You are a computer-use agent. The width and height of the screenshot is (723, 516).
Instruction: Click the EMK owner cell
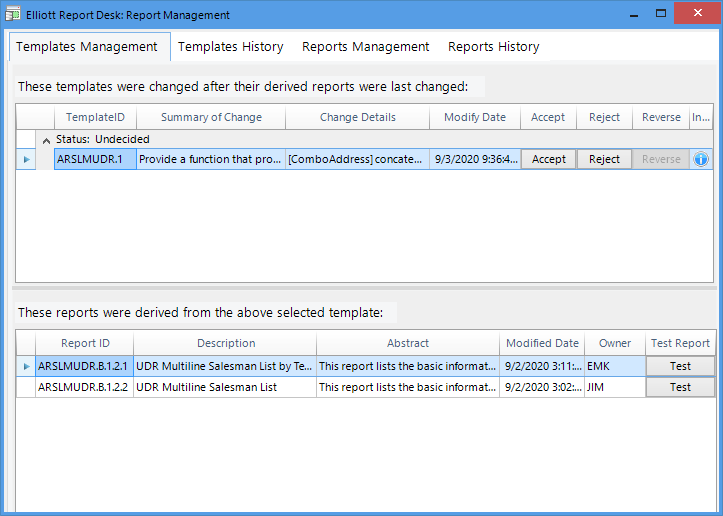pos(615,366)
